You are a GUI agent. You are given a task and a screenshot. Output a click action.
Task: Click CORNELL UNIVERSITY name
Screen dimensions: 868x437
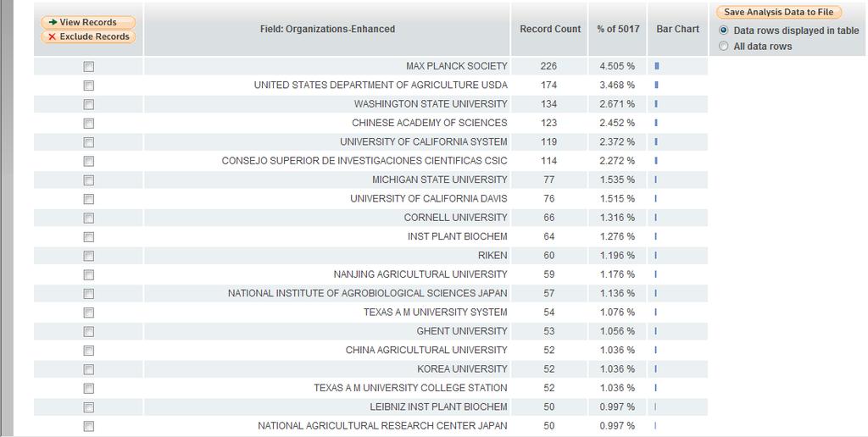pos(455,218)
